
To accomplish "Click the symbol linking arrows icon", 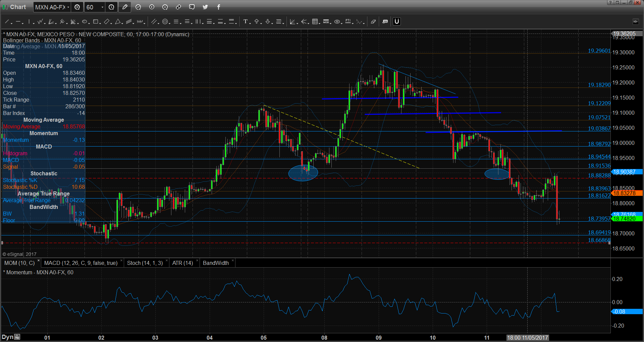I will pyautogui.click(x=178, y=7).
